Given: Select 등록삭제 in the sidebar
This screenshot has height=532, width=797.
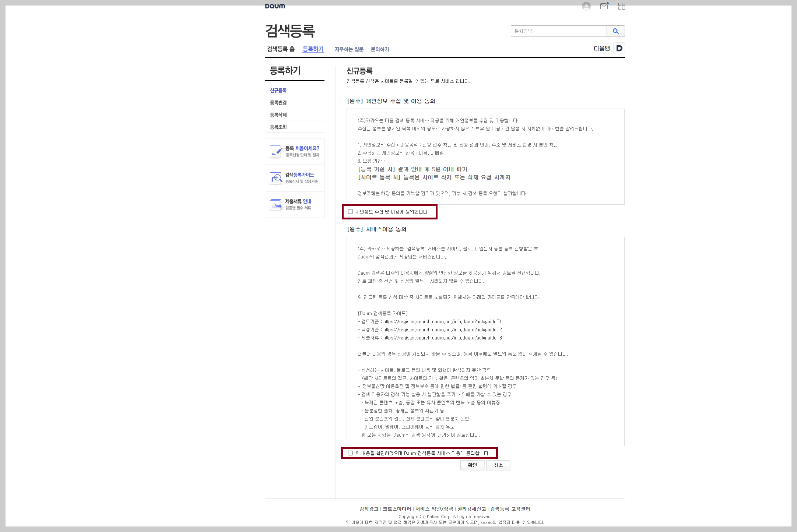Looking at the screenshot, I should 278,115.
